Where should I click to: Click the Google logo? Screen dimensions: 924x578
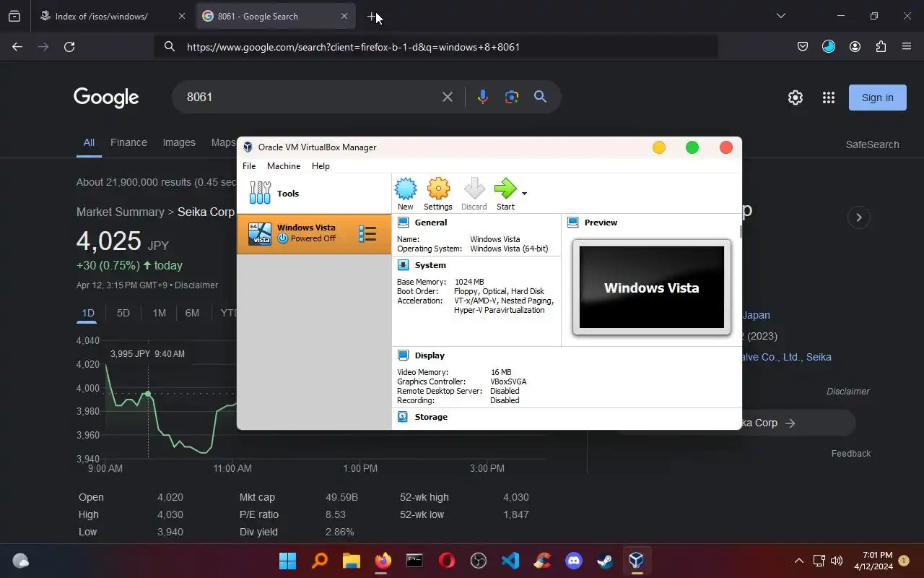[106, 97]
